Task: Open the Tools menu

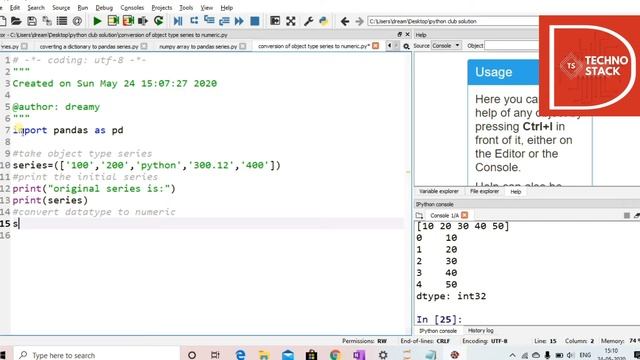Action: [186, 8]
